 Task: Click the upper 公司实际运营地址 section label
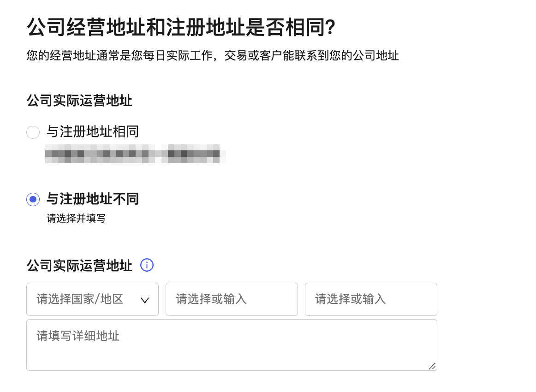tap(79, 101)
